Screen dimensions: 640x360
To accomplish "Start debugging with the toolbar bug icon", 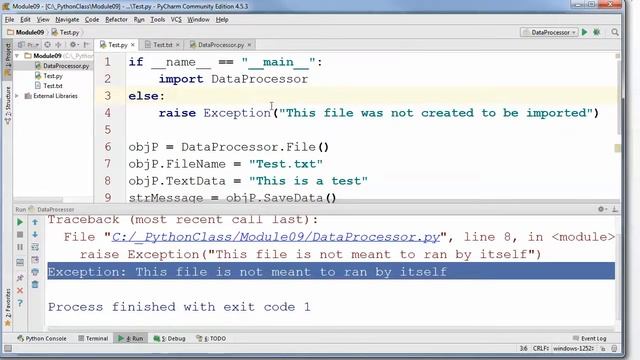I will 597,32.
